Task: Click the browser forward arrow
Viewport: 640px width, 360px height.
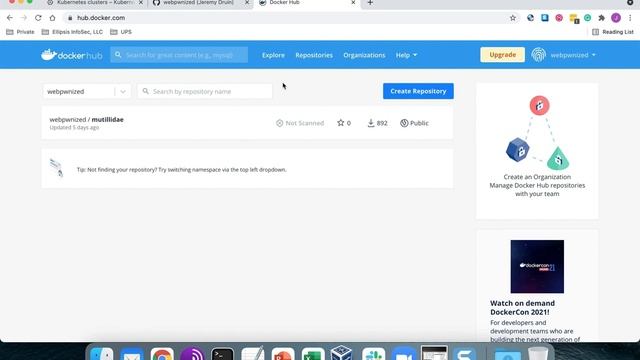Action: coord(24,18)
